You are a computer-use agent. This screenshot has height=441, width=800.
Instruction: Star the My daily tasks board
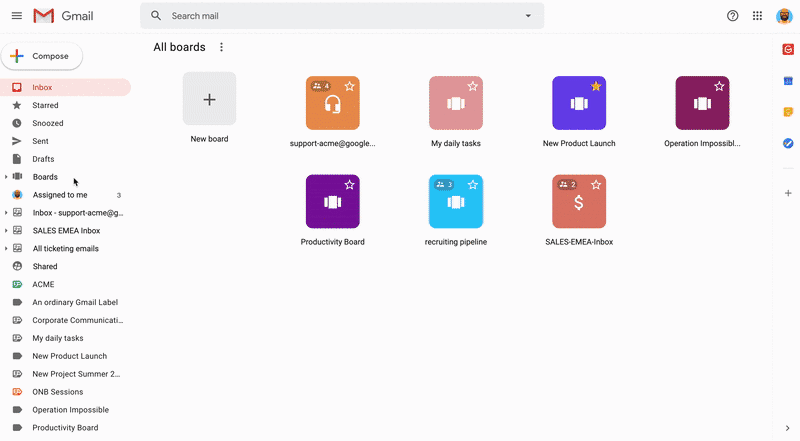(x=472, y=86)
